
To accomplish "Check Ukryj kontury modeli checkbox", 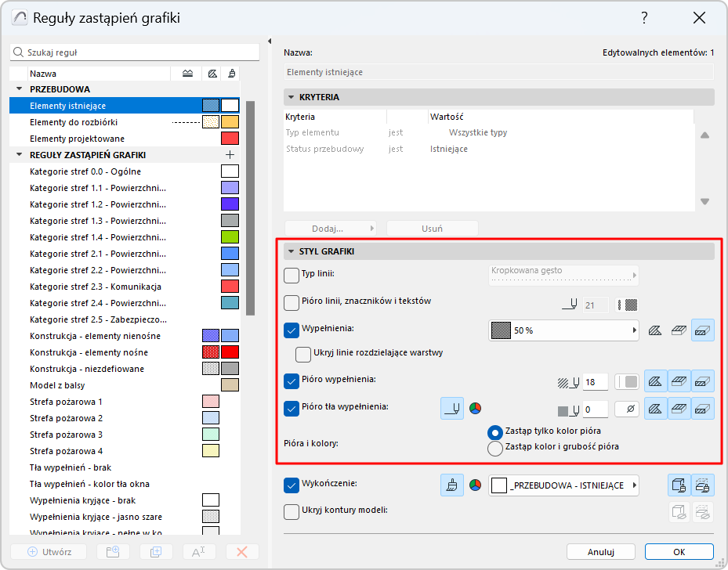I will tap(292, 512).
